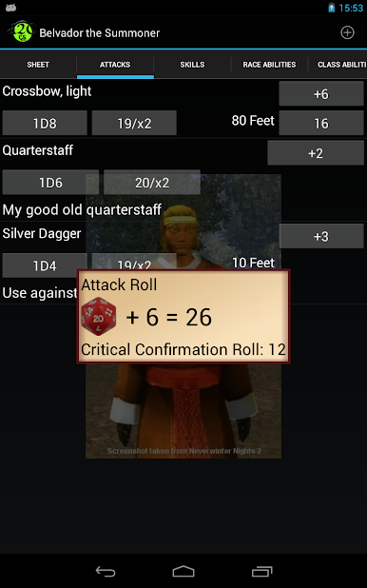Tap the Android home navigation icon

pos(183,571)
